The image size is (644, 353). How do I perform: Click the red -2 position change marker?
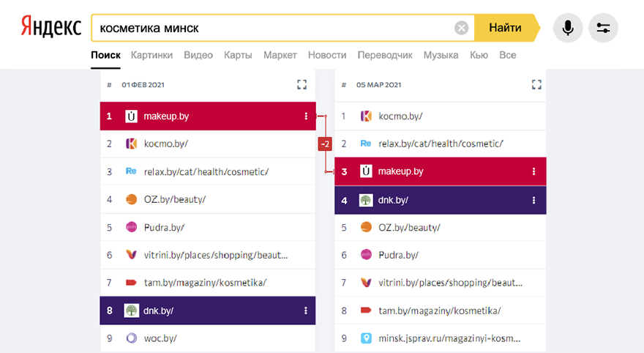point(325,144)
